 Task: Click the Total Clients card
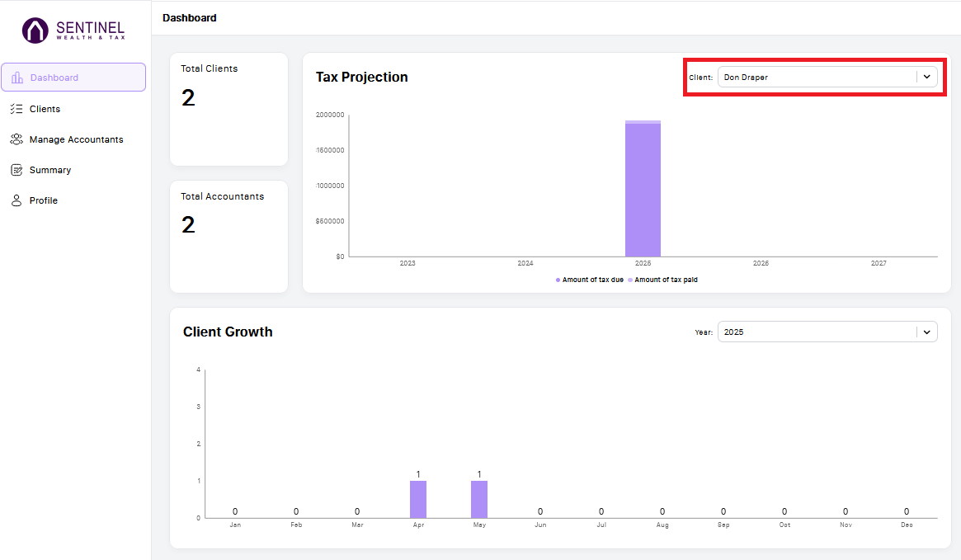click(x=228, y=109)
